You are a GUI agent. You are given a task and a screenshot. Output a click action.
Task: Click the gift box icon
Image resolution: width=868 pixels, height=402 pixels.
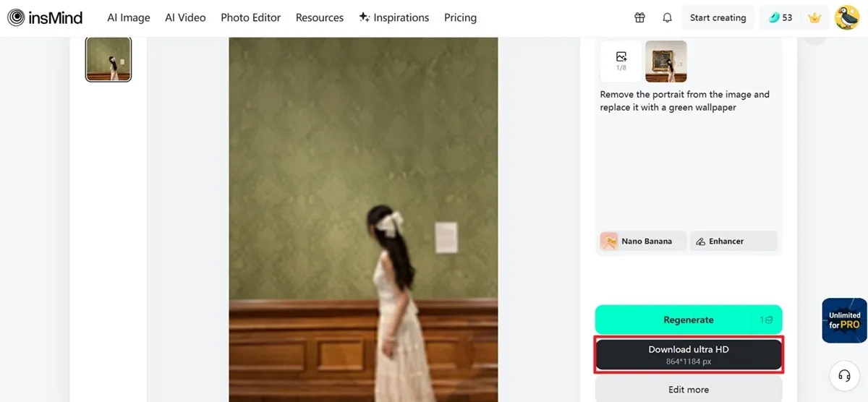[639, 17]
